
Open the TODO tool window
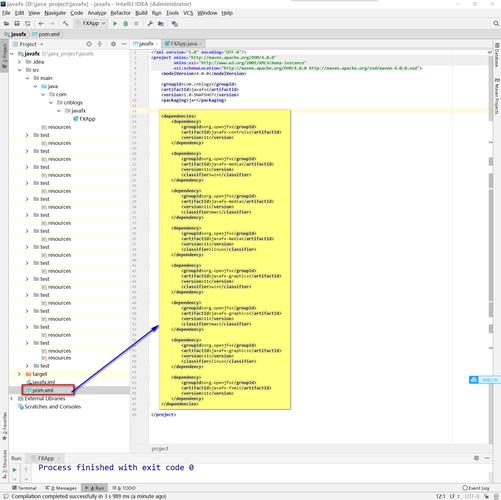point(124,488)
